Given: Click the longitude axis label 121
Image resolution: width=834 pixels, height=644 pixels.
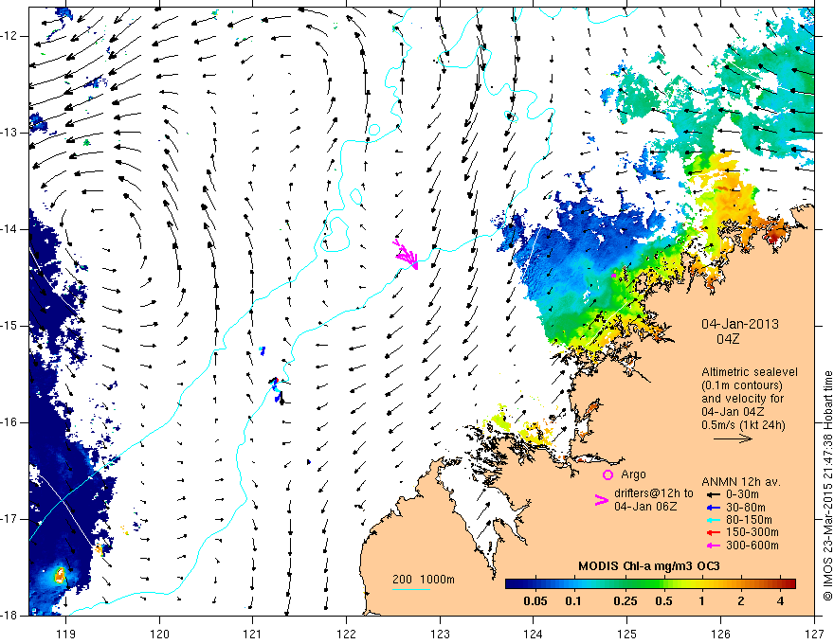Looking at the screenshot, I should pos(253,634).
